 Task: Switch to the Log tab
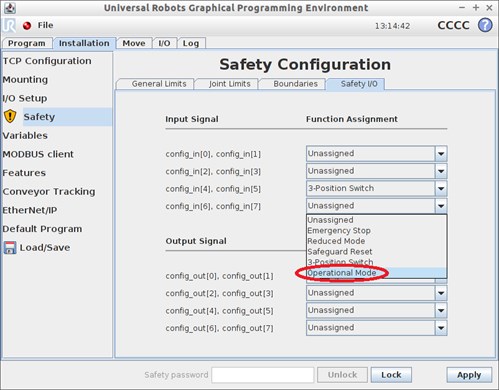pyautogui.click(x=191, y=43)
